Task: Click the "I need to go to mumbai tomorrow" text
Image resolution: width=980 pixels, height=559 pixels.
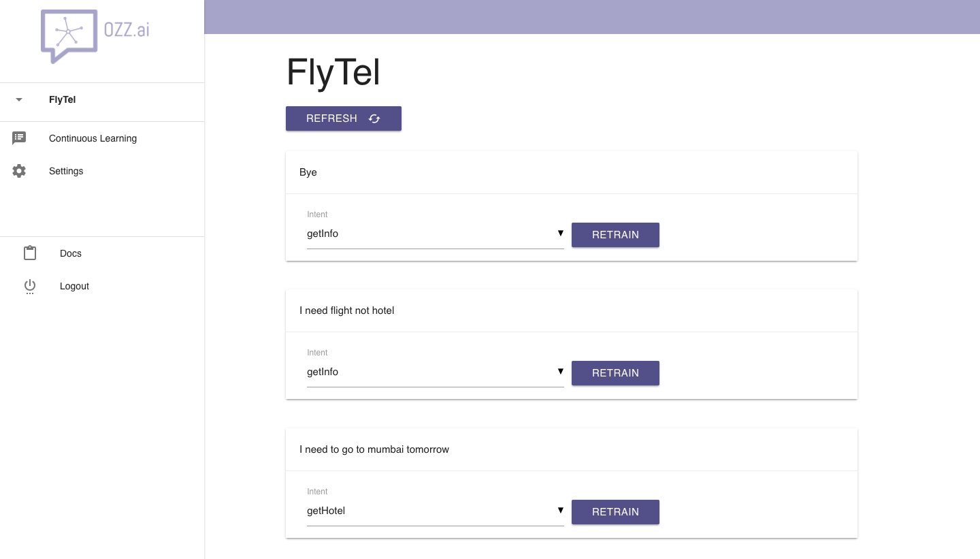Action: tap(374, 449)
